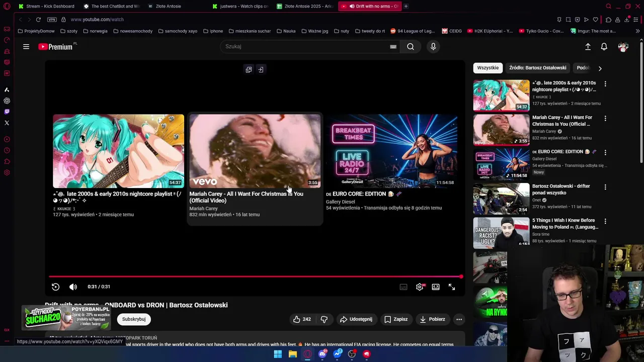This screenshot has height=362, width=644.
Task: Dislike the video
Action: [324, 319]
